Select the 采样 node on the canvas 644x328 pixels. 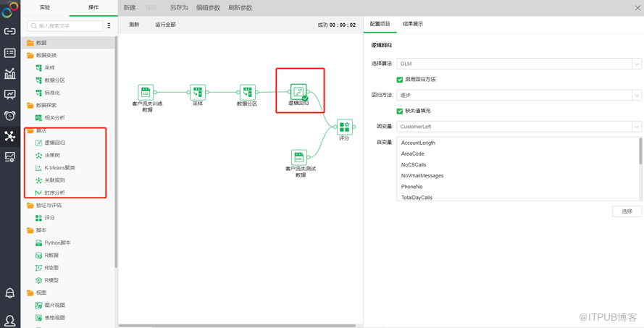198,93
